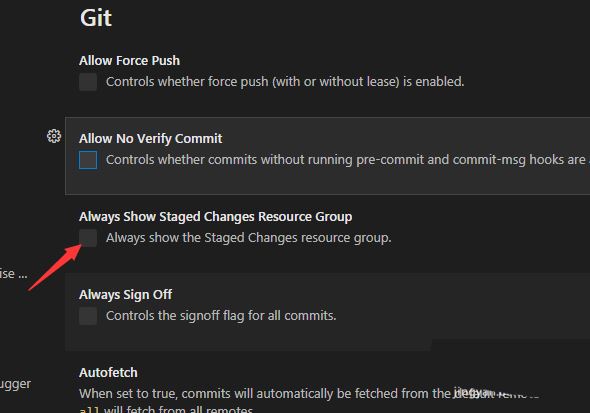Tick the Allow No Verify Commit checkbox

(x=88, y=160)
